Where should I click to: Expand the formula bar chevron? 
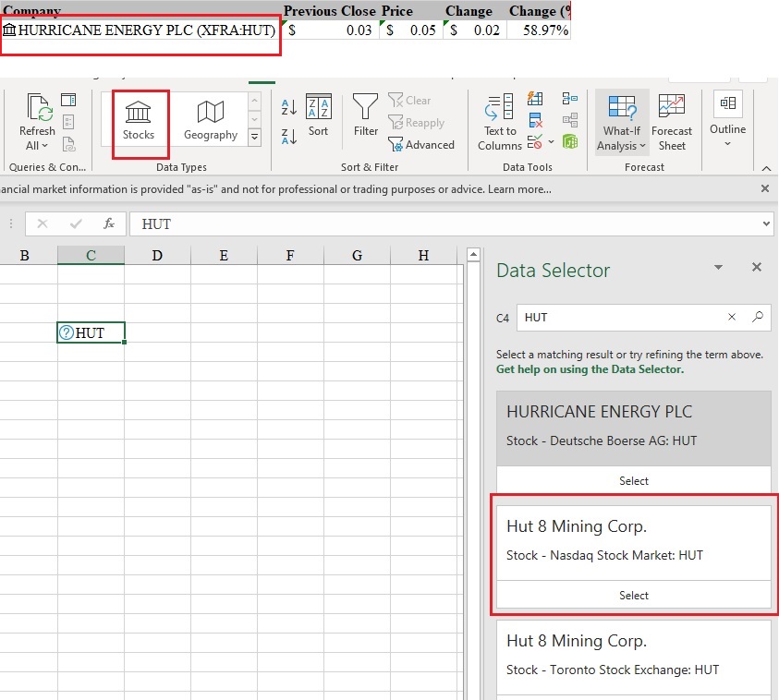[x=767, y=223]
